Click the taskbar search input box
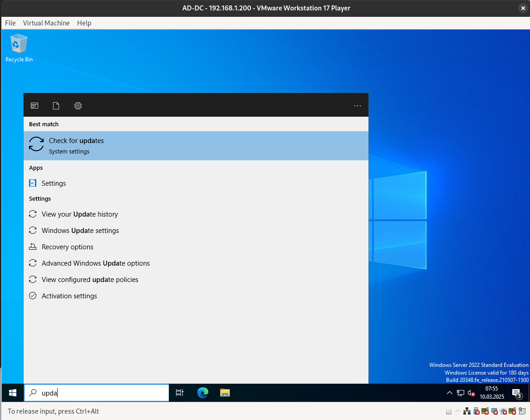Image resolution: width=530 pixels, height=420 pixels. pos(104,393)
